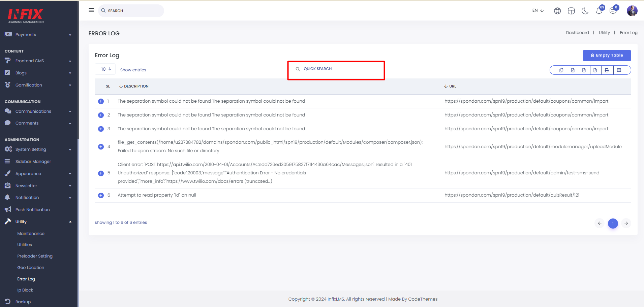The height and width of the screenshot is (307, 644).
Task: Click the test-sms-send URL in row 5
Action: [x=522, y=173]
